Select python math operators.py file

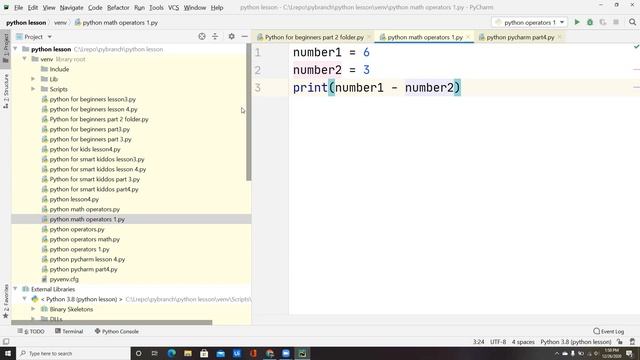tap(84, 209)
